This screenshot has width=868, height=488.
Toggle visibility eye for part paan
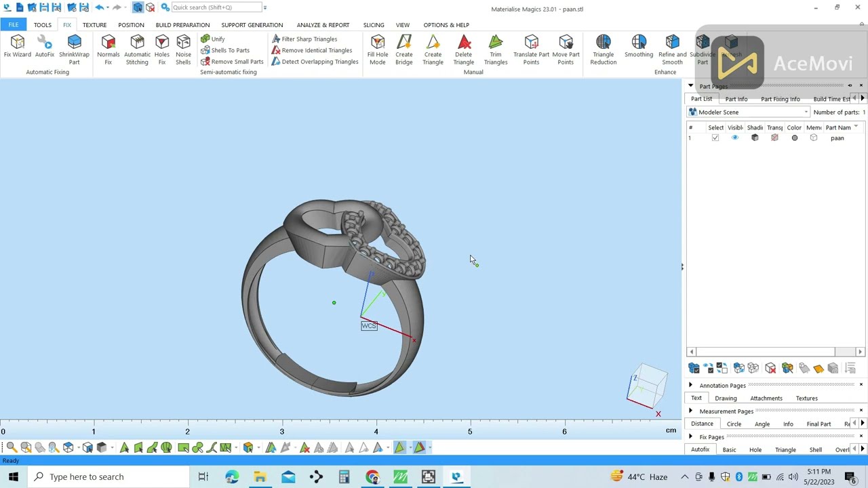coord(734,138)
